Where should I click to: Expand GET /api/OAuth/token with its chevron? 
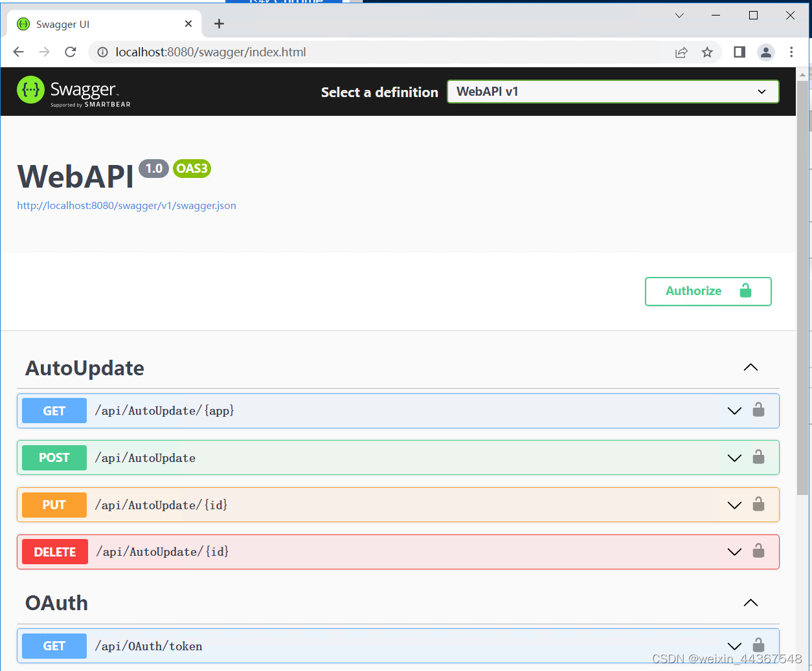pos(734,646)
